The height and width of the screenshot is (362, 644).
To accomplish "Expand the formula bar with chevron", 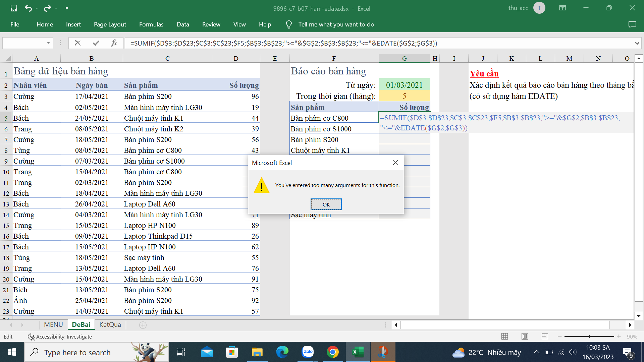I will click(637, 43).
